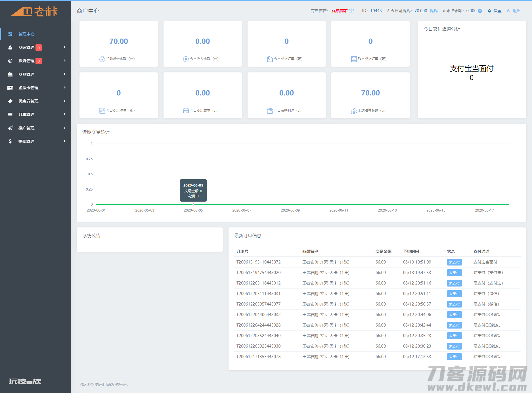532x393 pixels.
Task: Open 投诉管理 menu item
Action: tap(35, 61)
